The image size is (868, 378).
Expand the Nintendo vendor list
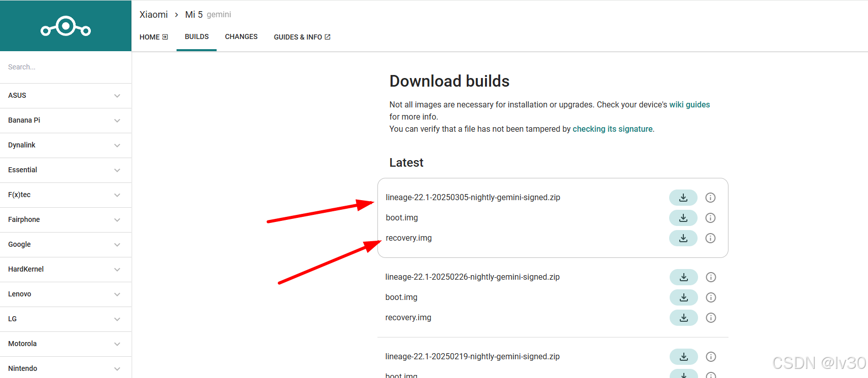tap(66, 368)
